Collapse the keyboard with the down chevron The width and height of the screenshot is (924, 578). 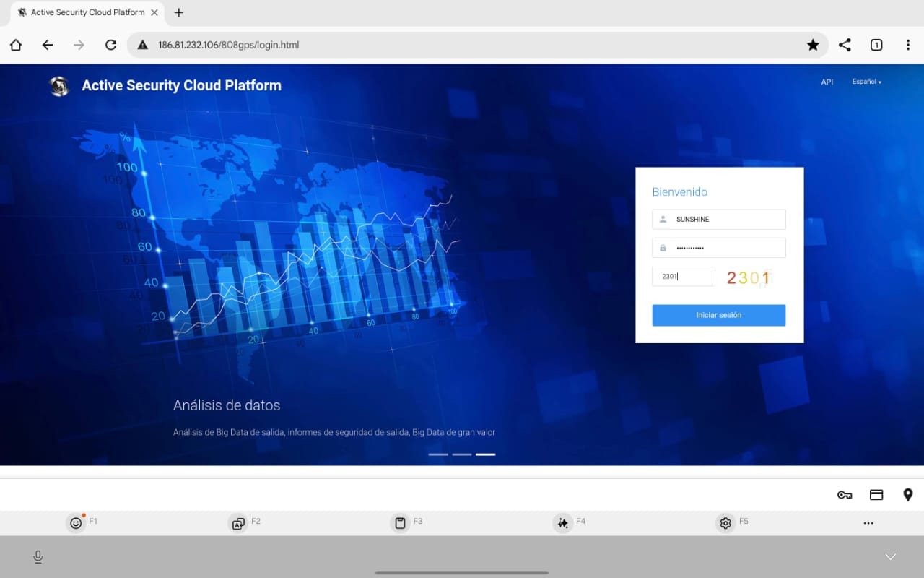click(x=891, y=556)
